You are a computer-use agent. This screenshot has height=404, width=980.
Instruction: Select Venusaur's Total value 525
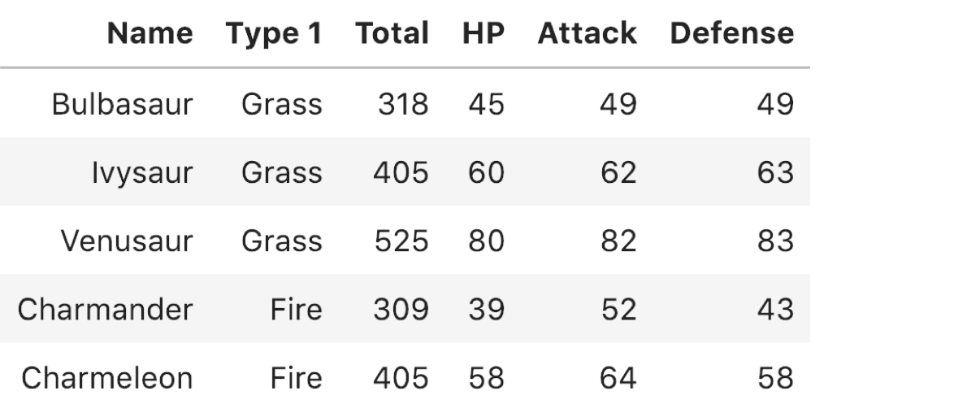401,241
